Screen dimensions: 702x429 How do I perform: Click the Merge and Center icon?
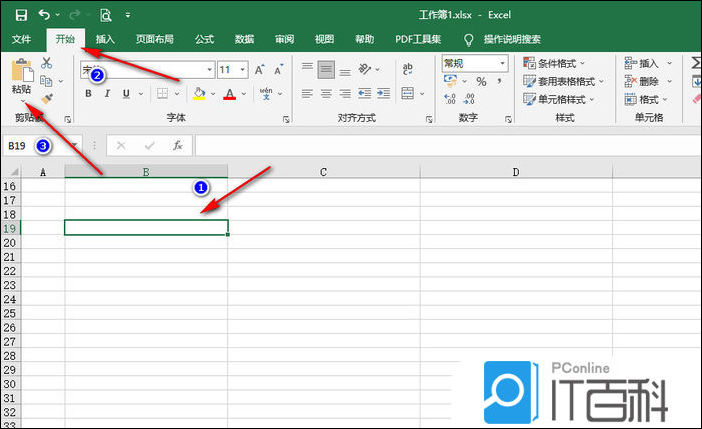407,94
